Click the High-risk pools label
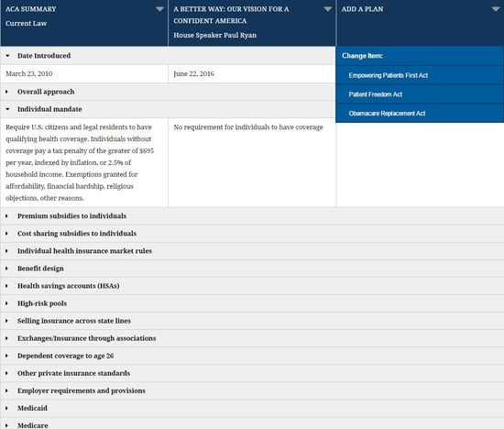504x429 pixels. click(42, 303)
